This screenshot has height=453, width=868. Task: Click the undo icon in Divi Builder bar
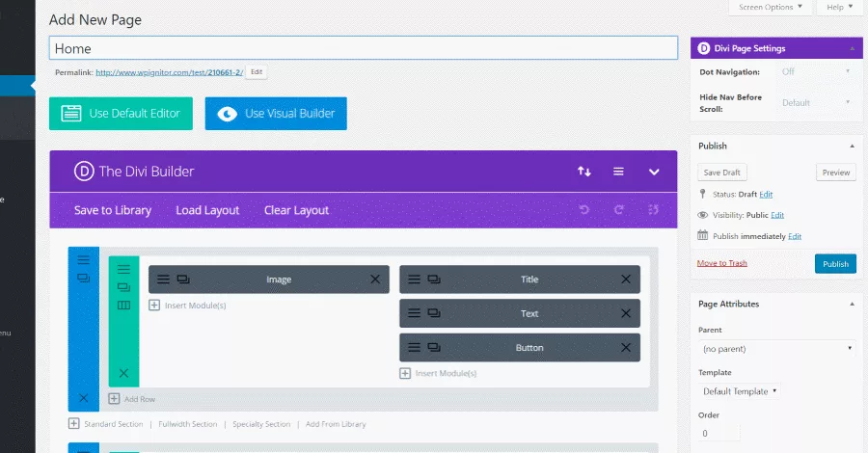click(x=584, y=209)
